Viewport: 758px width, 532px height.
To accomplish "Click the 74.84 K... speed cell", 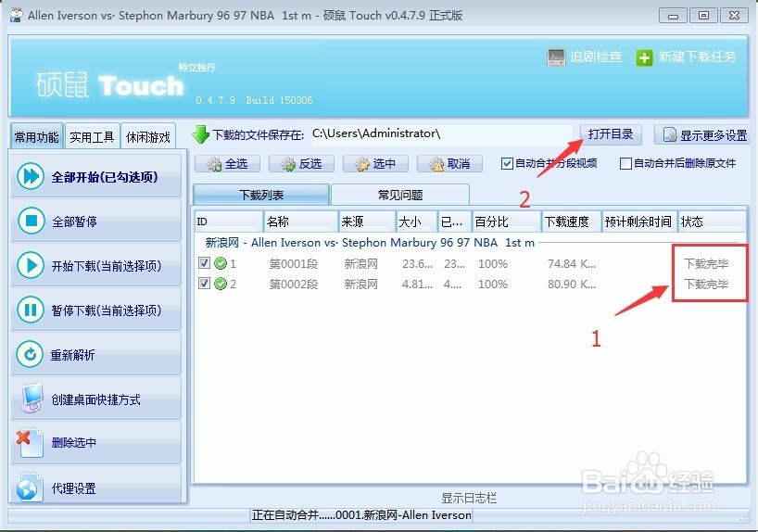I will click(x=572, y=264).
